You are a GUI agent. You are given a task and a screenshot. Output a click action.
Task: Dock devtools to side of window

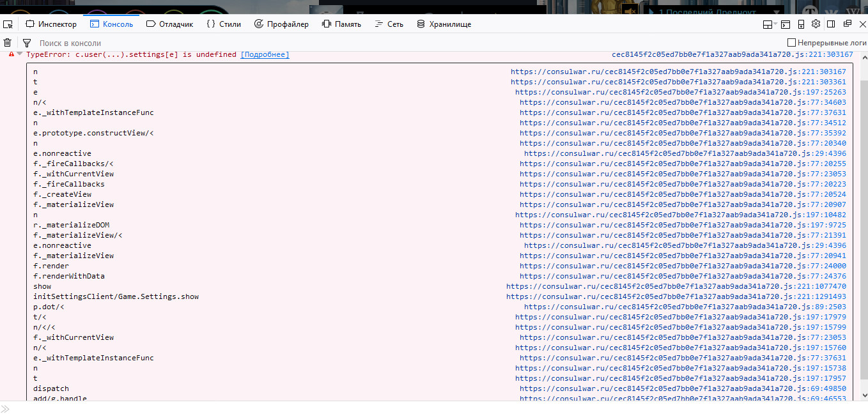tap(831, 24)
